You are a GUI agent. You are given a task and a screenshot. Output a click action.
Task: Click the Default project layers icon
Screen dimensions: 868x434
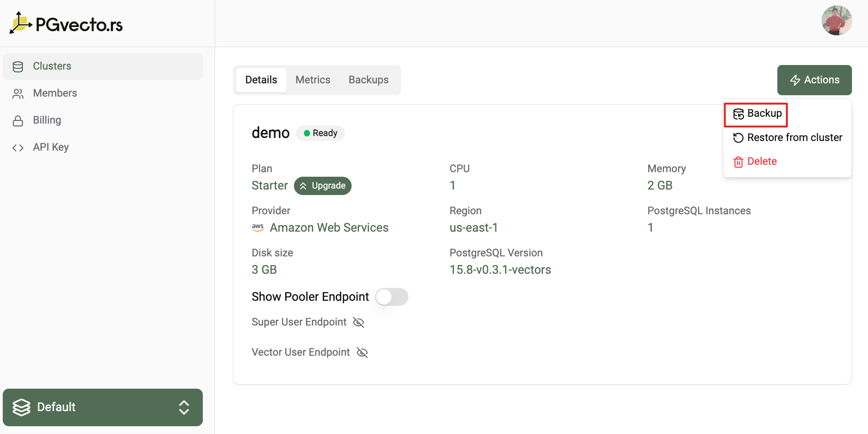[22, 407]
